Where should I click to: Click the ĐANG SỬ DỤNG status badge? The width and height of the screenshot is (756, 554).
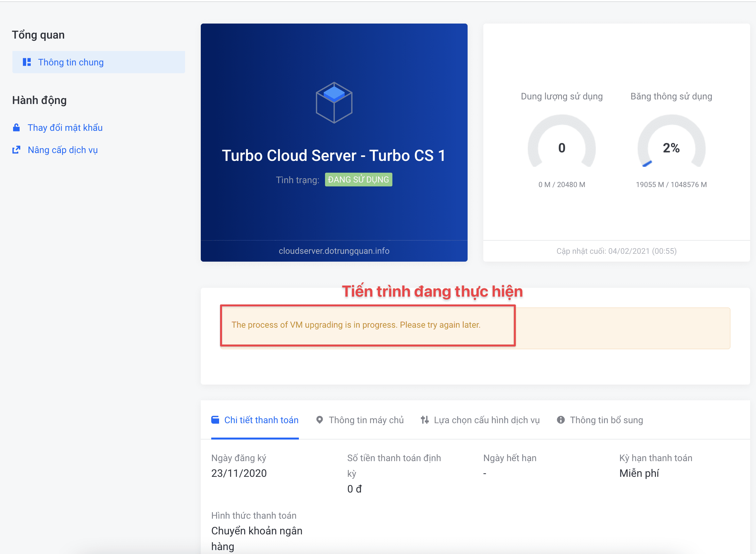click(x=358, y=180)
